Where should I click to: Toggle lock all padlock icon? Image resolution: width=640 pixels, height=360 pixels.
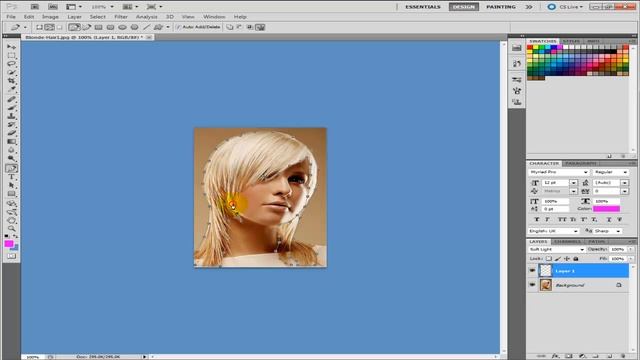576,259
